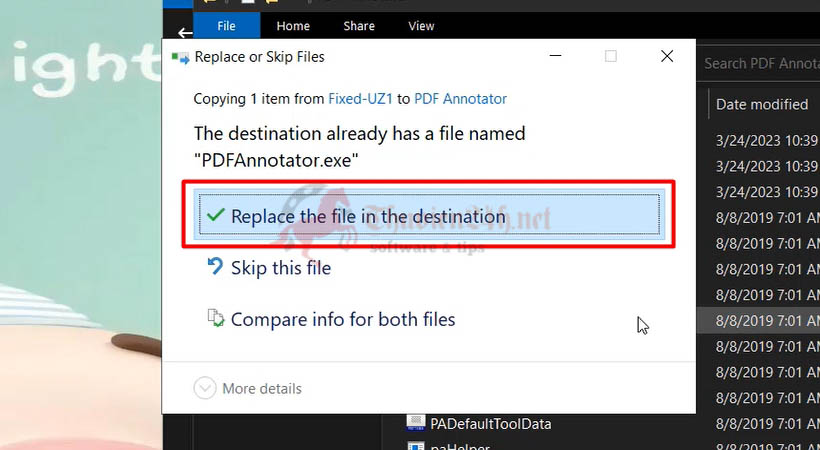This screenshot has width=820, height=450.
Task: Click the Explorer back arrow
Action: [x=185, y=33]
